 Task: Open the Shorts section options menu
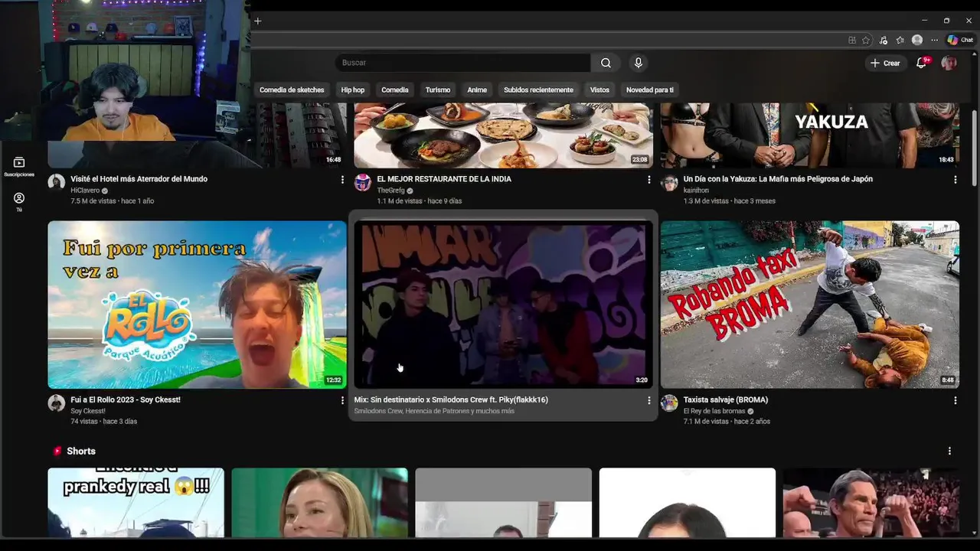pos(949,451)
